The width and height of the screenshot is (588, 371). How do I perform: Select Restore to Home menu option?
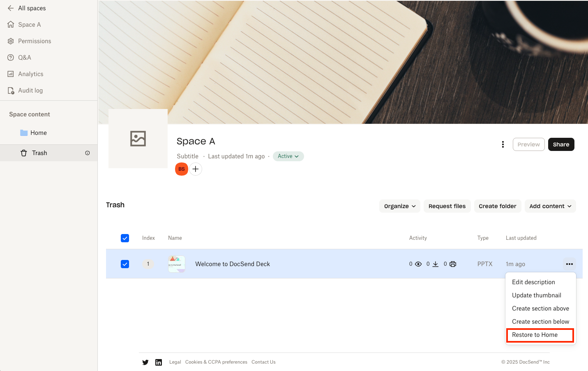(535, 335)
